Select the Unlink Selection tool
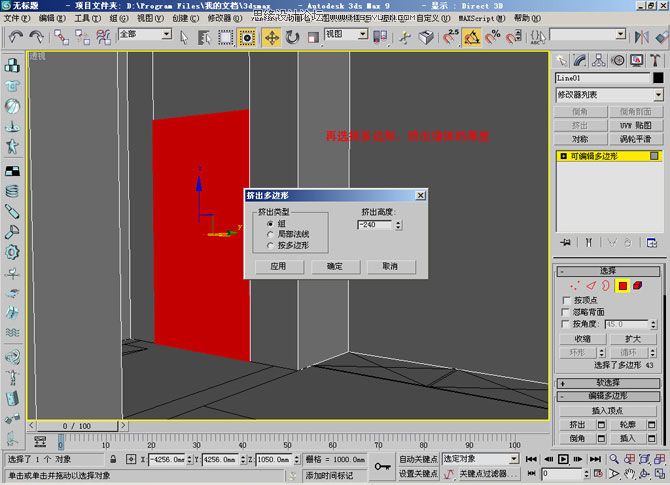Viewport: 670px width, 485px height. tap(82, 37)
